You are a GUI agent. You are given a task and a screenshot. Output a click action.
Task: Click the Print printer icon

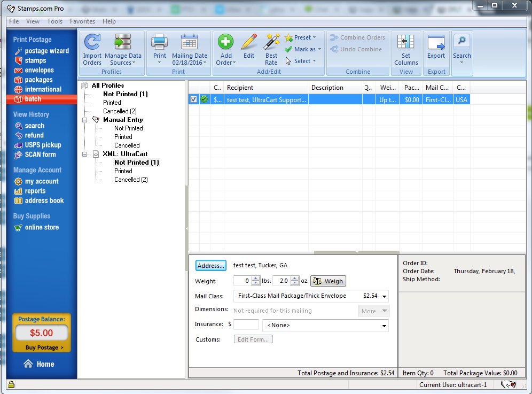[160, 42]
